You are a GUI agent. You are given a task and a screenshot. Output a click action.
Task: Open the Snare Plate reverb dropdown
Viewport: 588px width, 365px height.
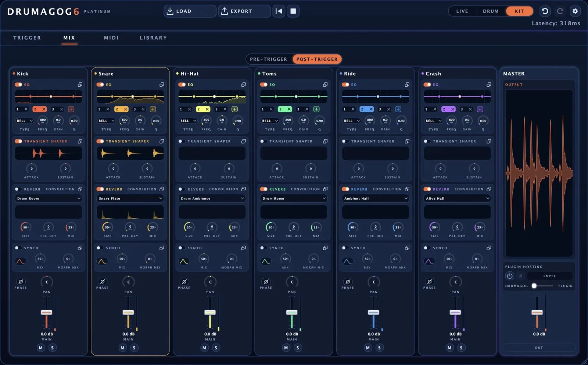coord(130,198)
